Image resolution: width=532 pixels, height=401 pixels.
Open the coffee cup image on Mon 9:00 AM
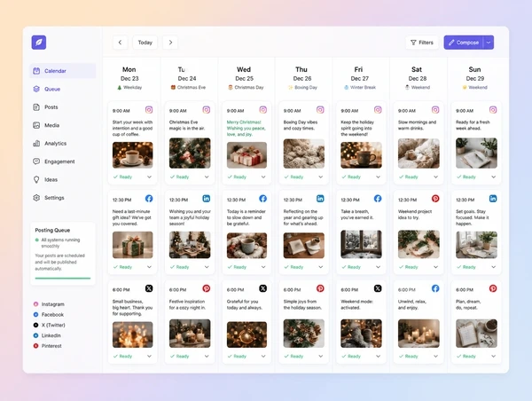(133, 155)
